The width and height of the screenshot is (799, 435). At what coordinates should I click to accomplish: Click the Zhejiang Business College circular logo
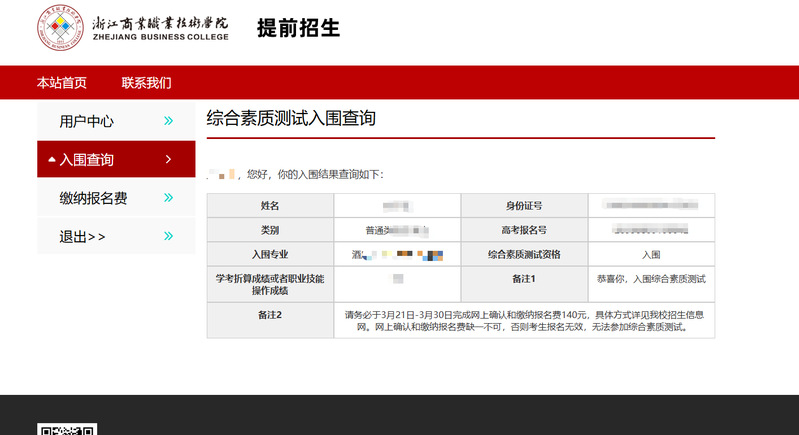tap(61, 29)
